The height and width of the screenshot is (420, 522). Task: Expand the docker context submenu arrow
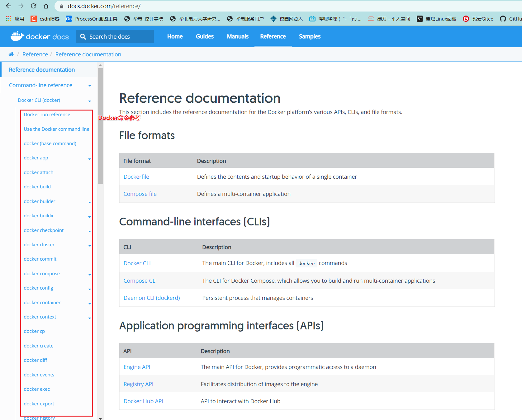coord(90,318)
